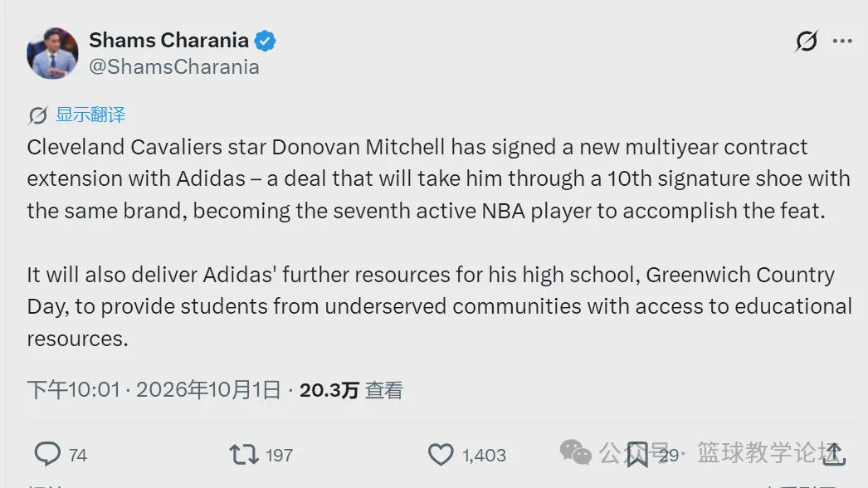View the 20.3万 查看 views count
Viewport: 868px width, 488px height.
click(352, 391)
